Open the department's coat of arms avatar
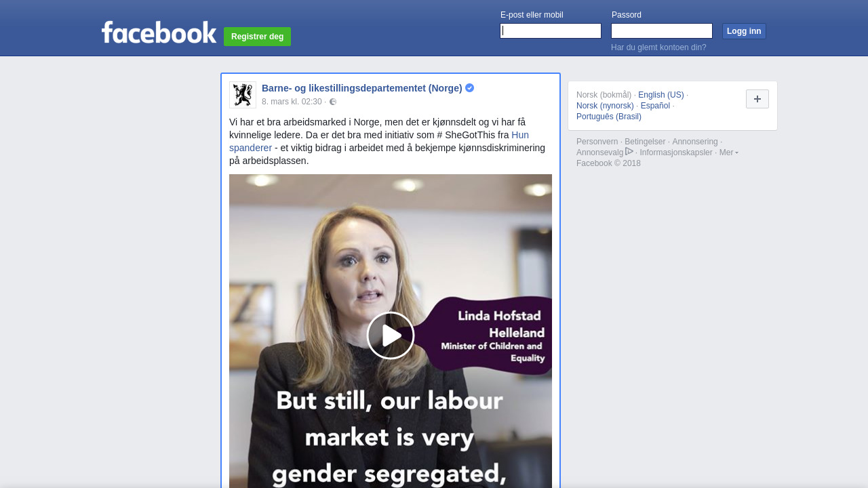 point(243,95)
